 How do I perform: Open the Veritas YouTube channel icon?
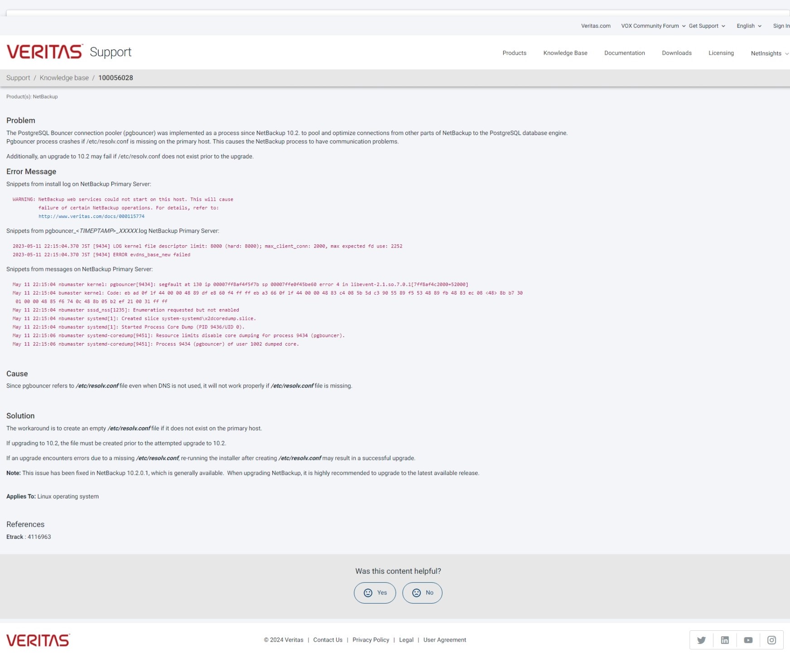[x=748, y=640]
